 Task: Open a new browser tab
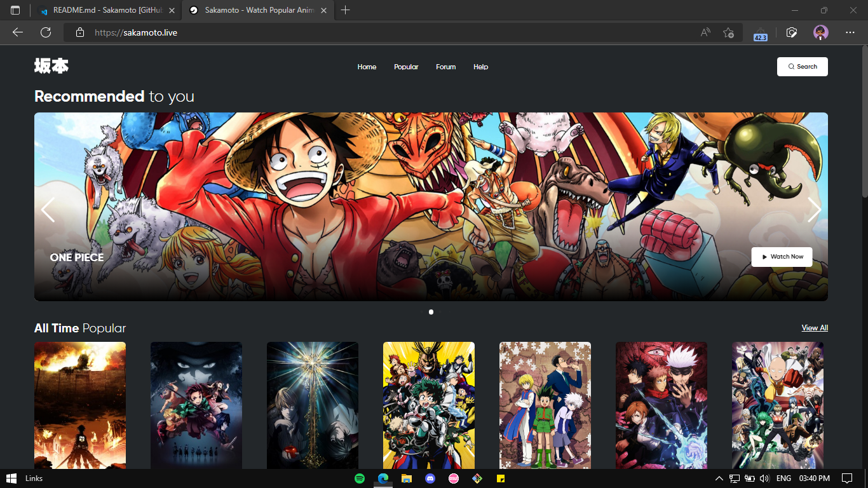(x=346, y=10)
